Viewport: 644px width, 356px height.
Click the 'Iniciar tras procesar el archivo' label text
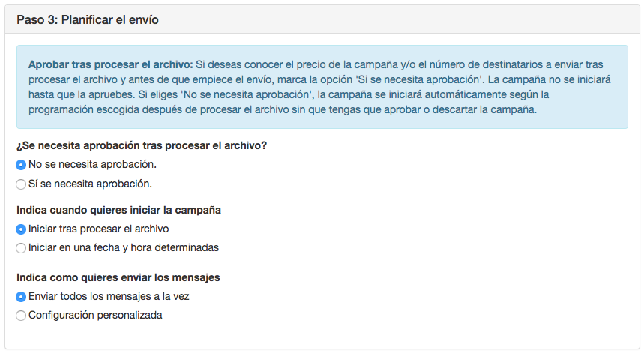98,229
